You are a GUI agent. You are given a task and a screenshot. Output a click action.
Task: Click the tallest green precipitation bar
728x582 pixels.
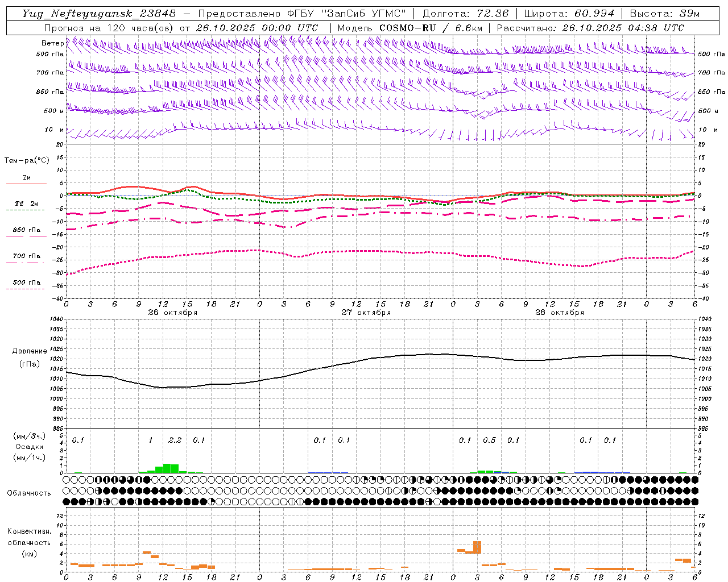pos(167,468)
